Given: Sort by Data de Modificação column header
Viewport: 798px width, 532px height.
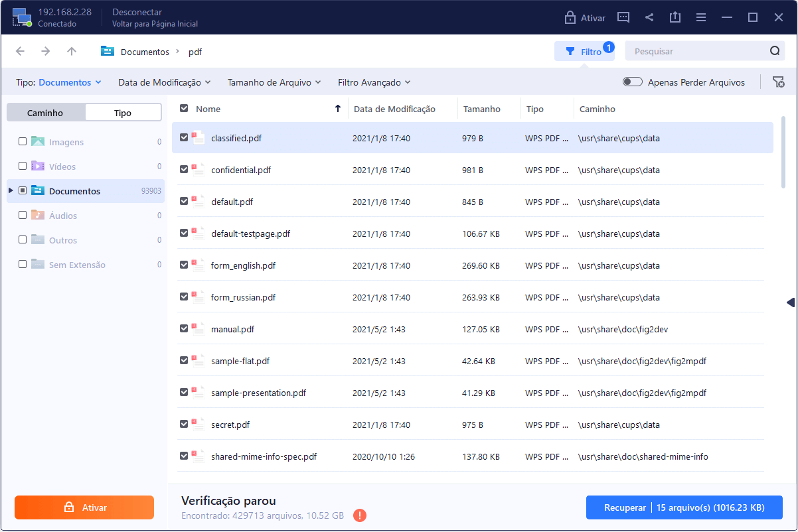Looking at the screenshot, I should (394, 109).
